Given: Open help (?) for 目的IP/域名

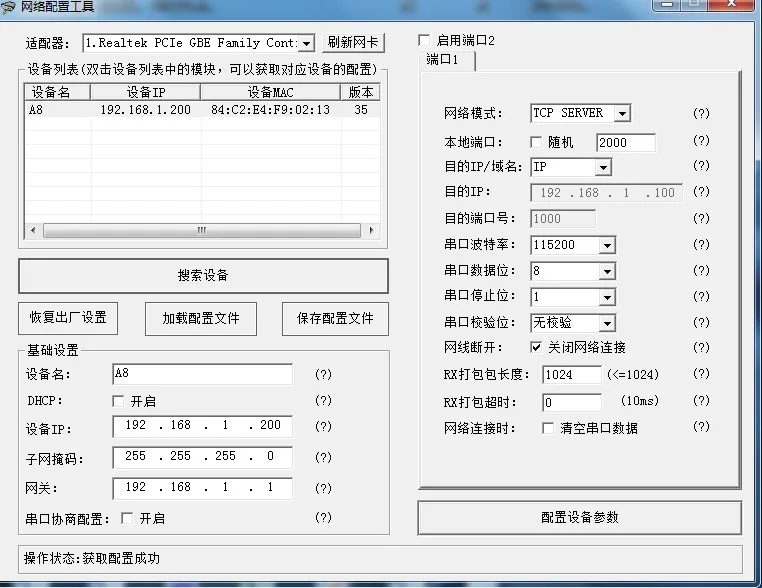Looking at the screenshot, I should pyautogui.click(x=701, y=166).
